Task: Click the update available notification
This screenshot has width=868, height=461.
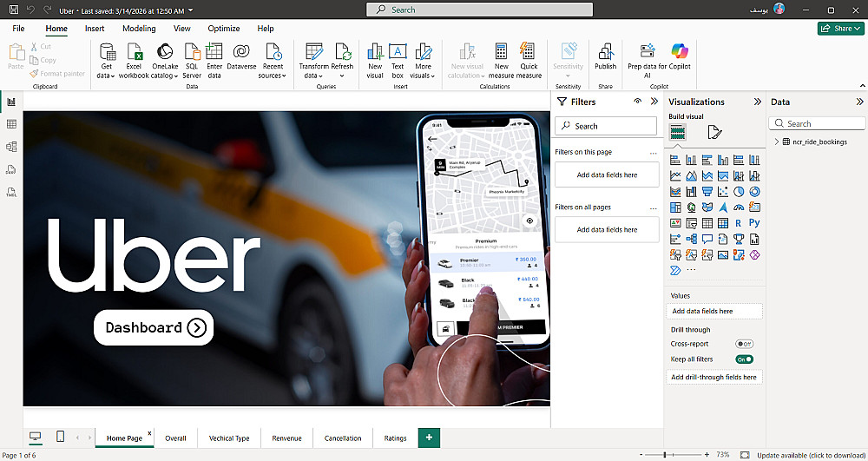Action: click(x=809, y=455)
